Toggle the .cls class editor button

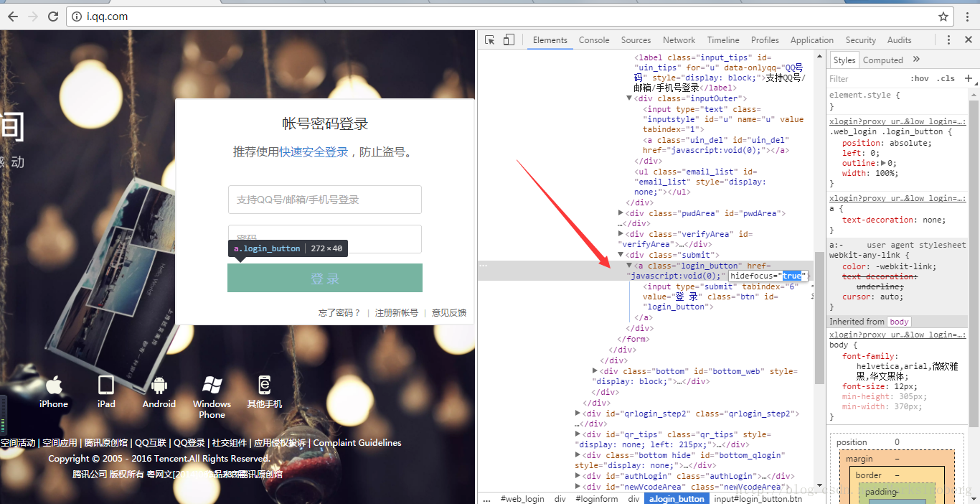(946, 79)
